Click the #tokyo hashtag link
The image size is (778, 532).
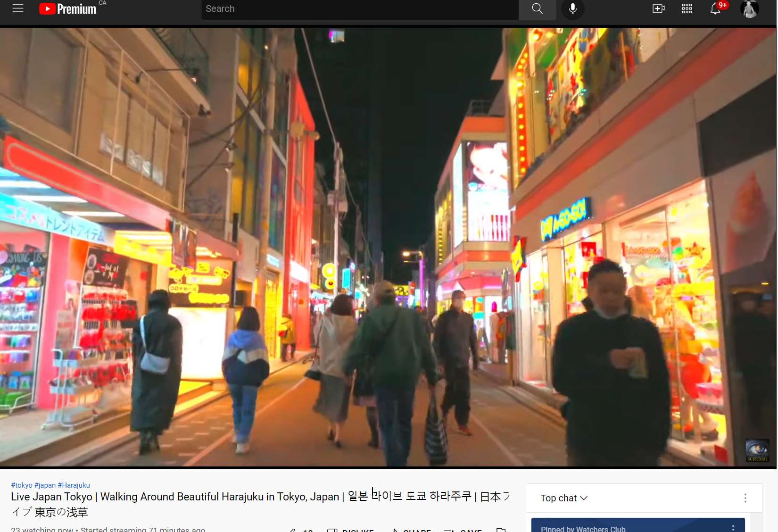(x=22, y=485)
